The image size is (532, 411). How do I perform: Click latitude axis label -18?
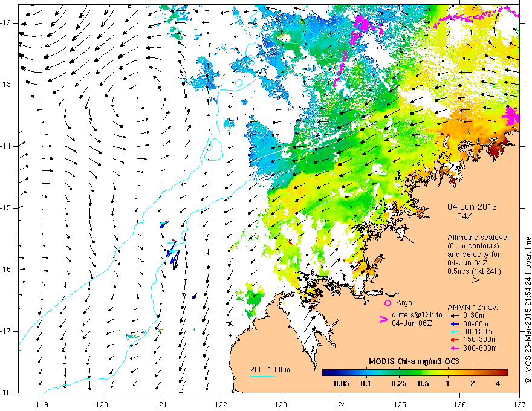point(5,393)
